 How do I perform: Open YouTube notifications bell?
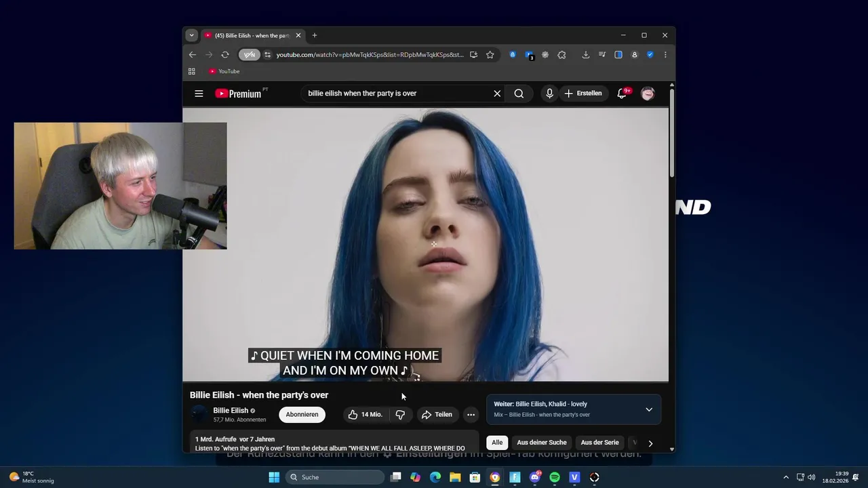click(x=622, y=94)
